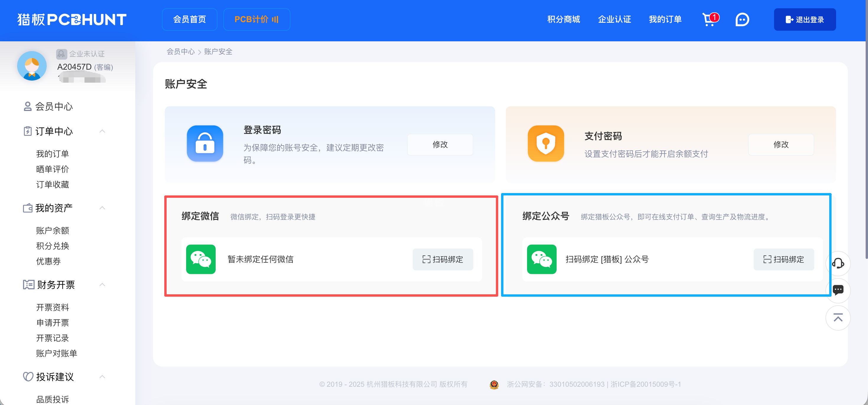868x405 pixels.
Task: Collapse the 财务开票 section
Action: pos(102,285)
